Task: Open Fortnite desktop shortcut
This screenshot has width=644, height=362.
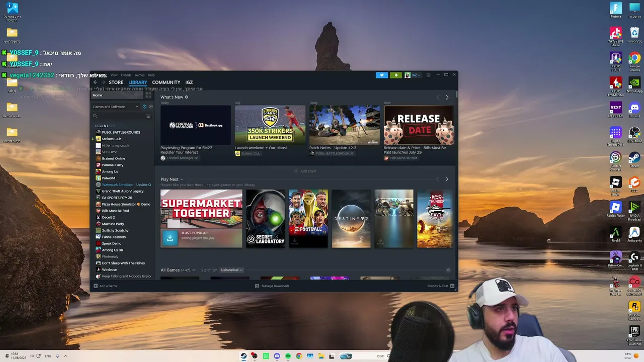Action: point(616,10)
